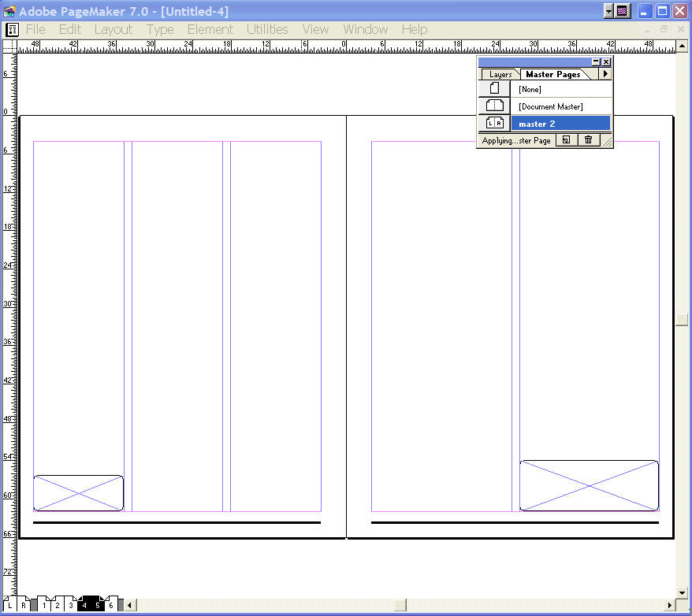Open the Element menu

(210, 30)
